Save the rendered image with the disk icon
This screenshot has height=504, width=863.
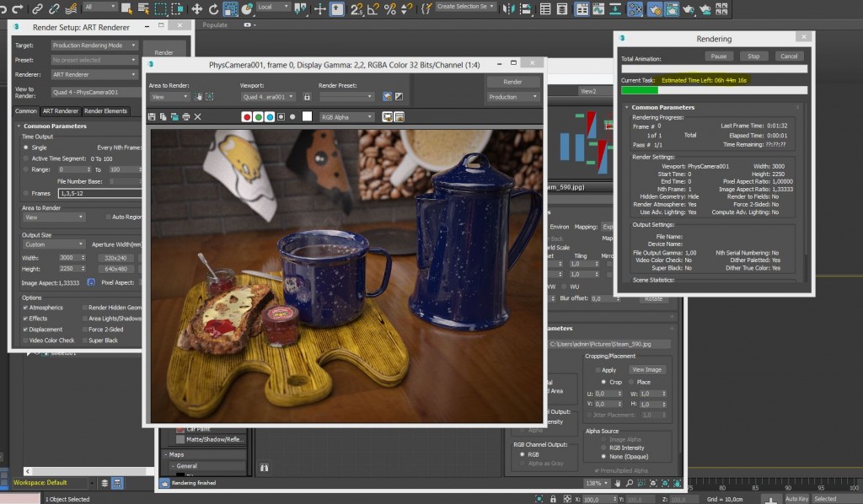point(153,116)
